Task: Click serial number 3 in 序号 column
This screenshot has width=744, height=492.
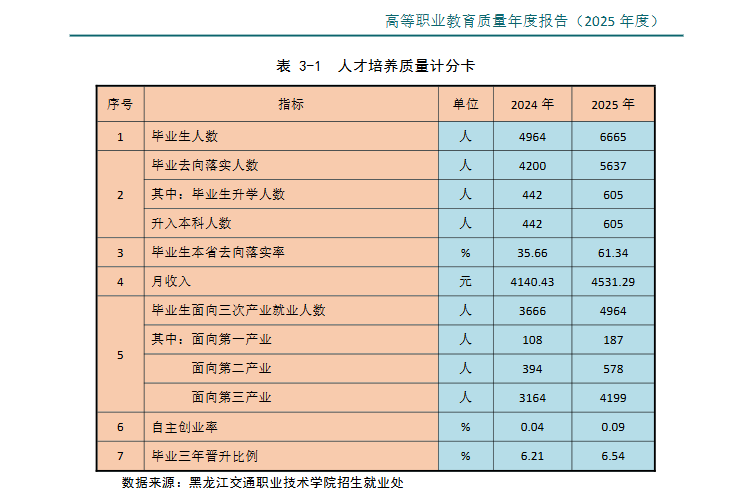Action: point(120,253)
